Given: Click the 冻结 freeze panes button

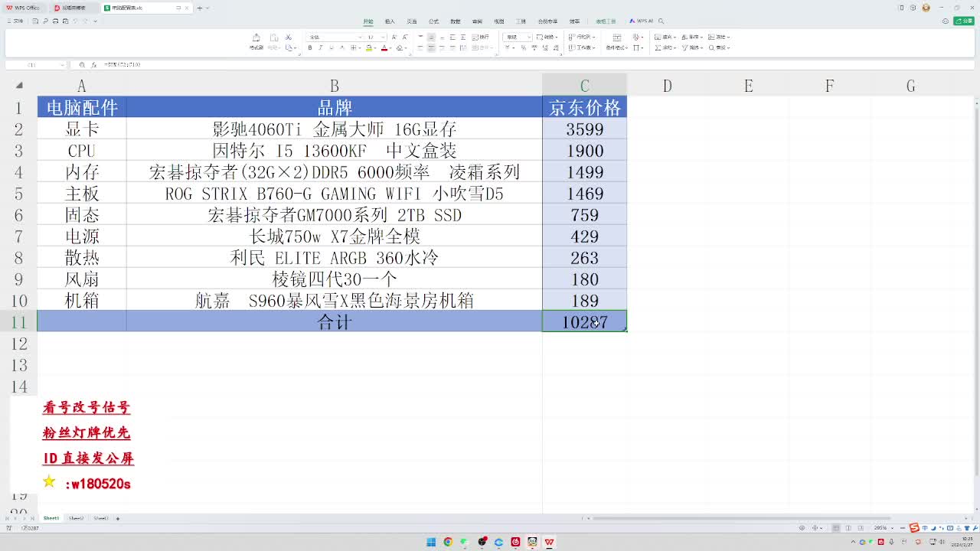Looking at the screenshot, I should point(719,37).
